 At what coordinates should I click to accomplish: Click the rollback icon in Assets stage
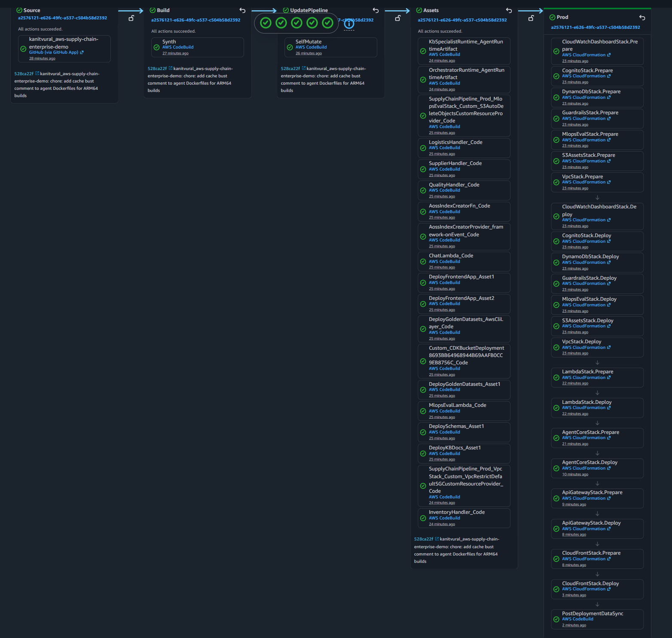[x=509, y=10]
